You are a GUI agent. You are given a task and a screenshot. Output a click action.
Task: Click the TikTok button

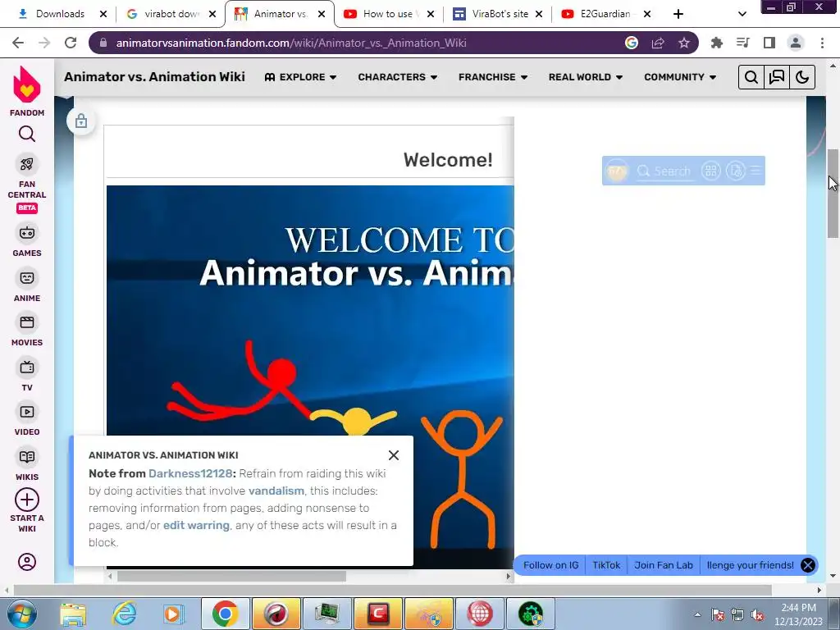[606, 565]
